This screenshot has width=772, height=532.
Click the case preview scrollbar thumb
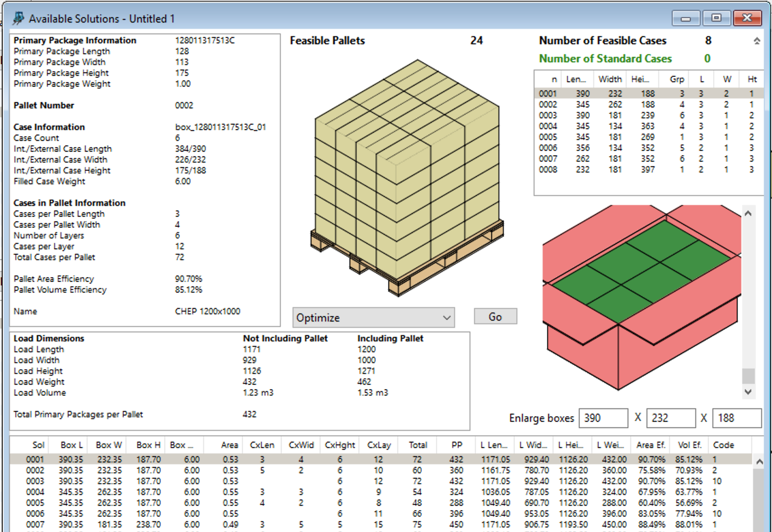pyautogui.click(x=748, y=376)
